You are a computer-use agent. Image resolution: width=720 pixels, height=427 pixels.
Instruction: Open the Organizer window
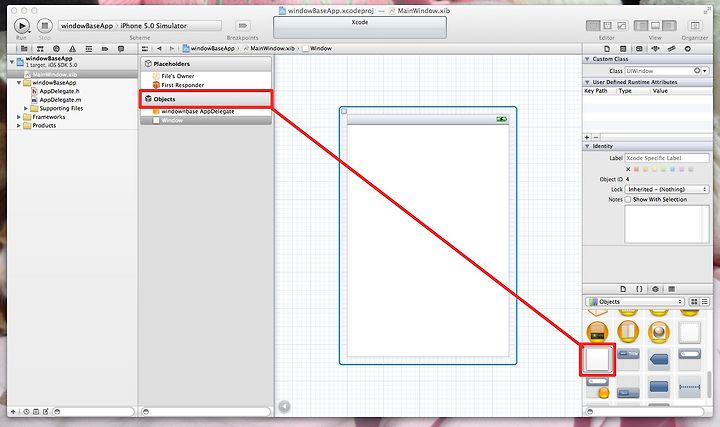tap(695, 26)
